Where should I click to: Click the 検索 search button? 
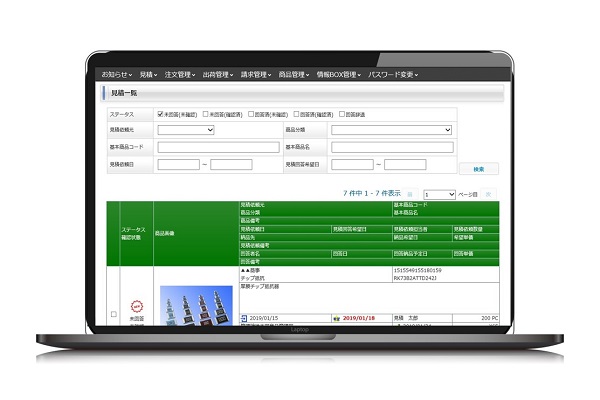[479, 169]
